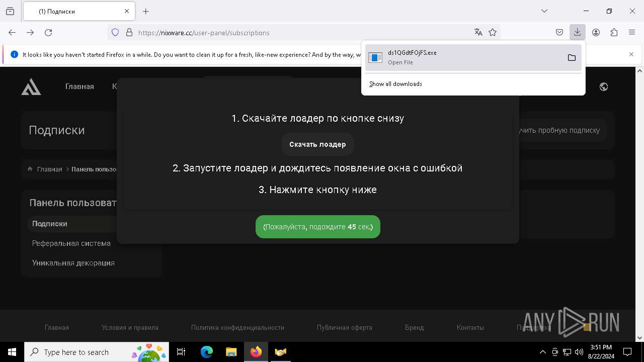Open tracking protection shield icon

point(115,33)
